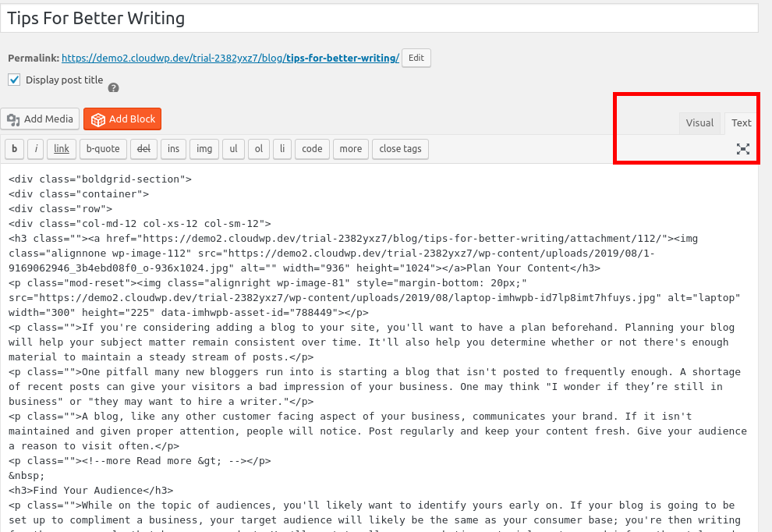This screenshot has height=532, width=772.
Task: Insert a bold tag with the b button
Action: pos(14,149)
